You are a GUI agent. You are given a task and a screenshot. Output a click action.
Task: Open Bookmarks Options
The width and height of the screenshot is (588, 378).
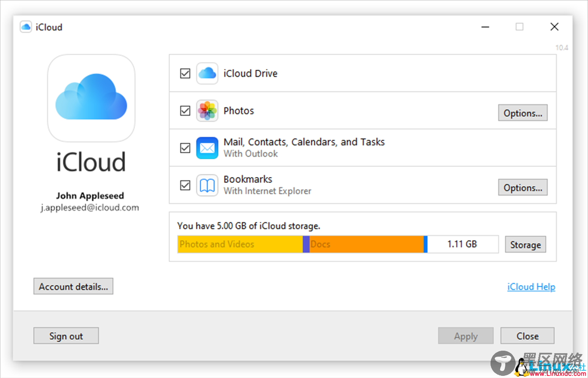(x=523, y=188)
